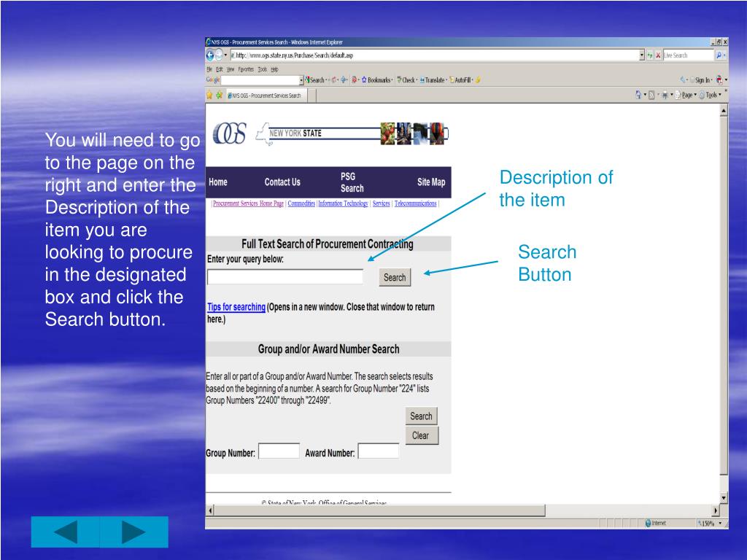Open the View menu
This screenshot has width=747, height=560.
[x=230, y=69]
